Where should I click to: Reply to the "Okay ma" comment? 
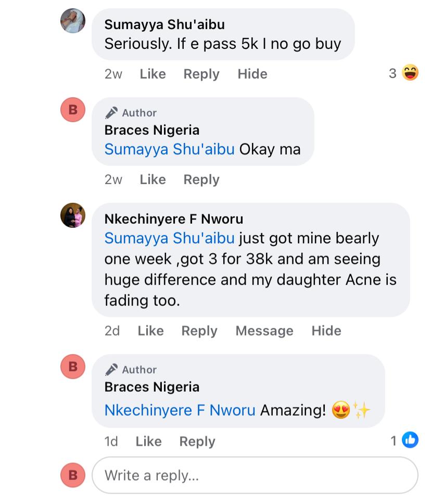[201, 179]
